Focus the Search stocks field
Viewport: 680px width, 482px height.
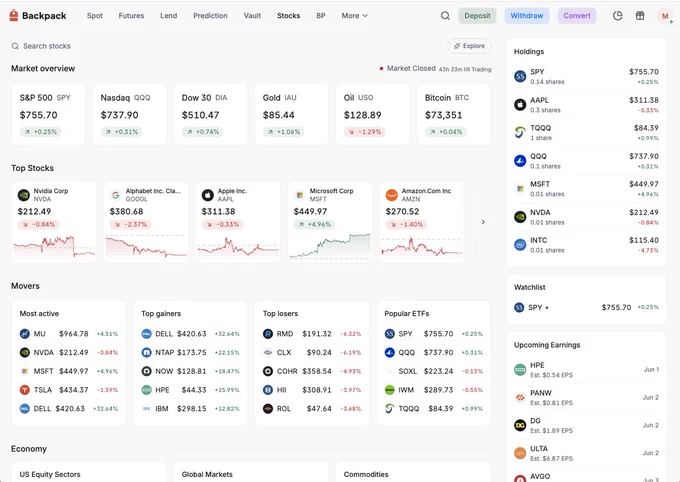[x=226, y=46]
